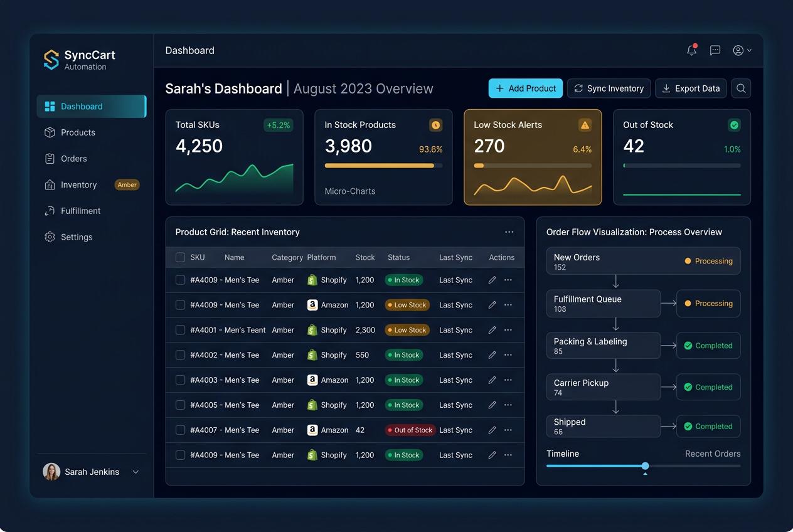This screenshot has width=793, height=532.
Task: Toggle the select-all checkbox in table header
Action: pos(180,257)
